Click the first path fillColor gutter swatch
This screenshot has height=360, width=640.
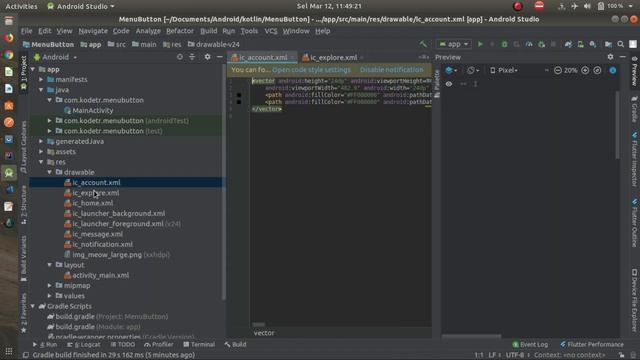pyautogui.click(x=239, y=95)
